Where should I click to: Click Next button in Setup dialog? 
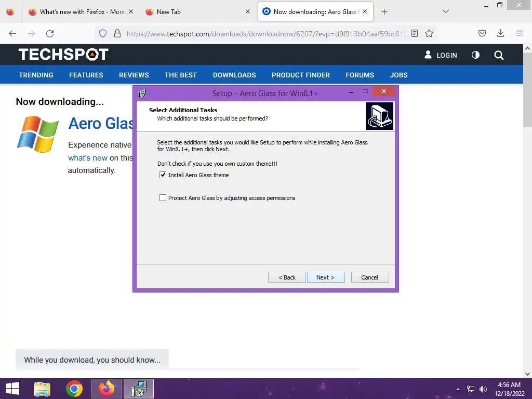point(326,277)
